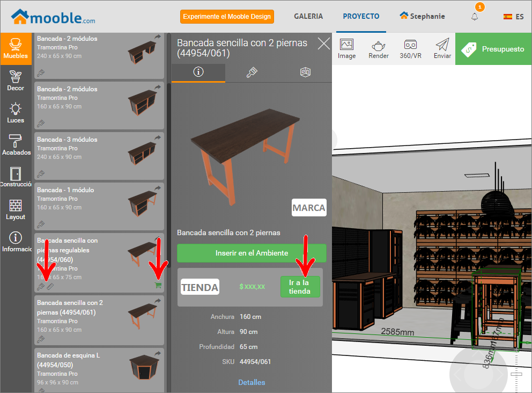
Task: Click the MARCA brand badge
Action: pos(309,208)
